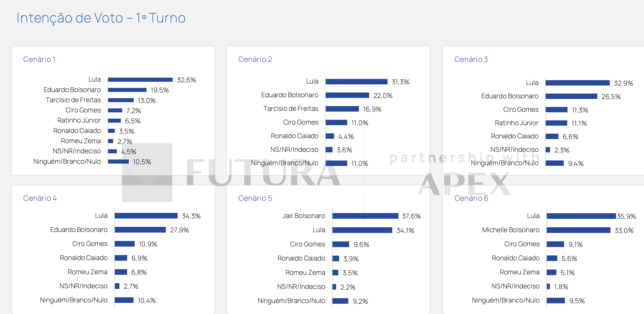Screen dimensions: 644x314
Task: Click the Jair Bolsonaro 37,6% bar
Action: (365, 216)
